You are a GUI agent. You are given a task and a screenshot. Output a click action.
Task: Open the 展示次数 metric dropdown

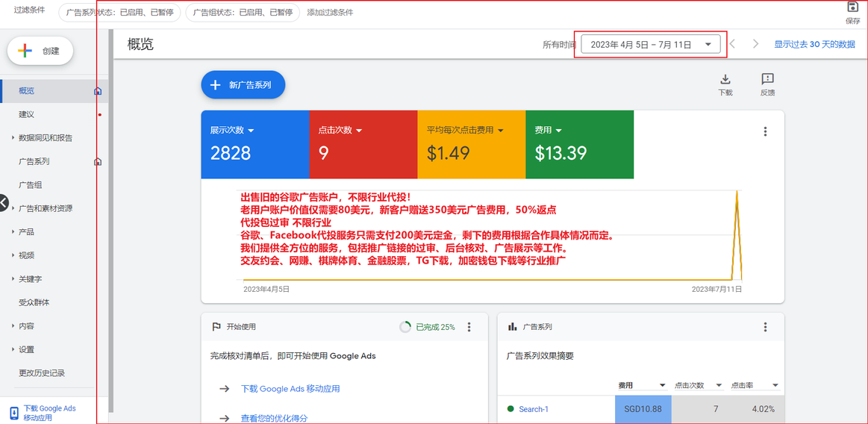tap(251, 131)
